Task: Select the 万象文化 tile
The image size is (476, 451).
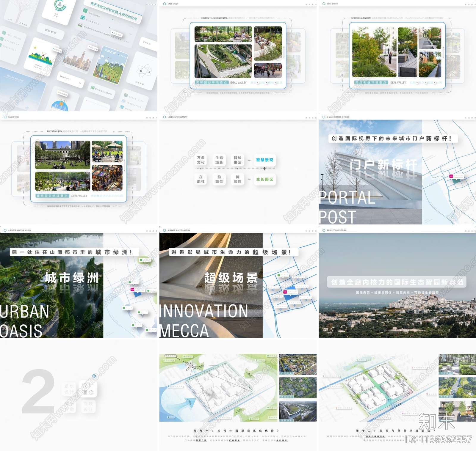Action: tap(201, 160)
